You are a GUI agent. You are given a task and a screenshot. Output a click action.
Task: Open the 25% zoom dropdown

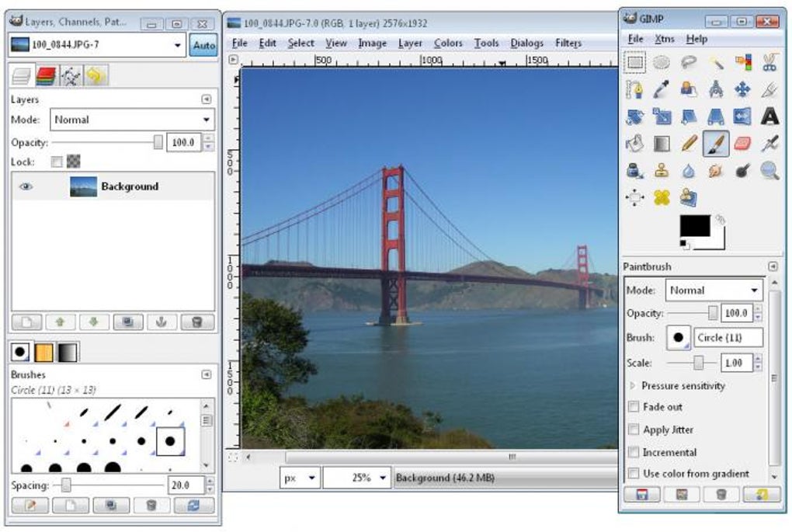[x=357, y=478]
